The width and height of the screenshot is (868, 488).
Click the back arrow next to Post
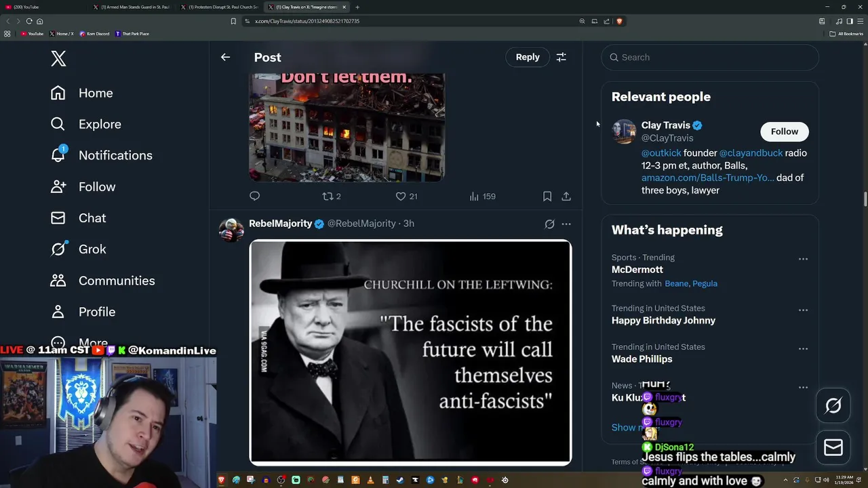click(x=225, y=58)
